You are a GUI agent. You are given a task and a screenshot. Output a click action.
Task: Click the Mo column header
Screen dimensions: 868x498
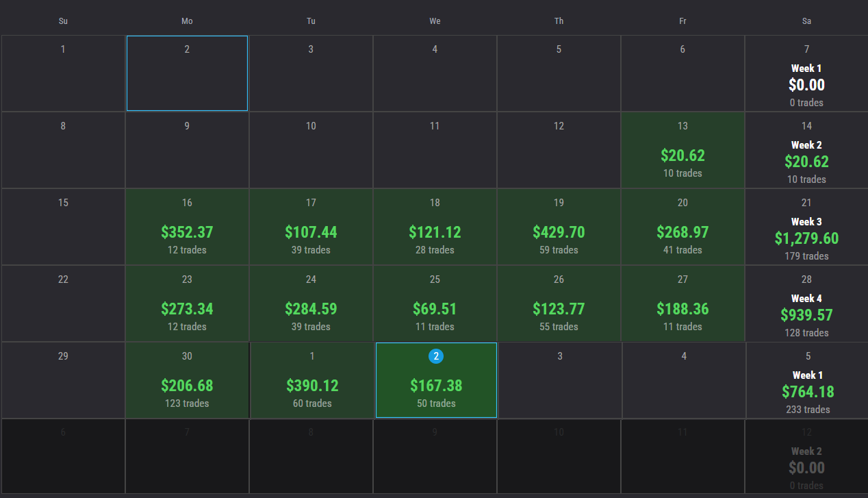(x=186, y=21)
